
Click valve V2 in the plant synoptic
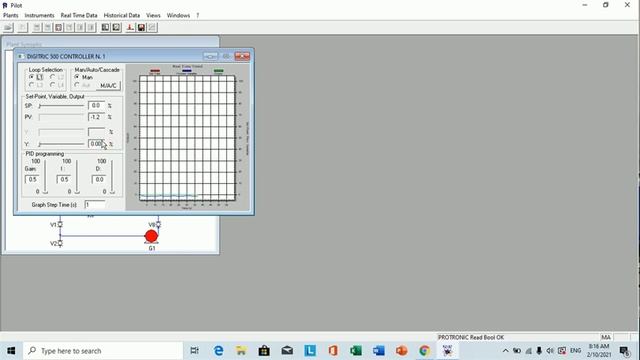[x=60, y=243]
